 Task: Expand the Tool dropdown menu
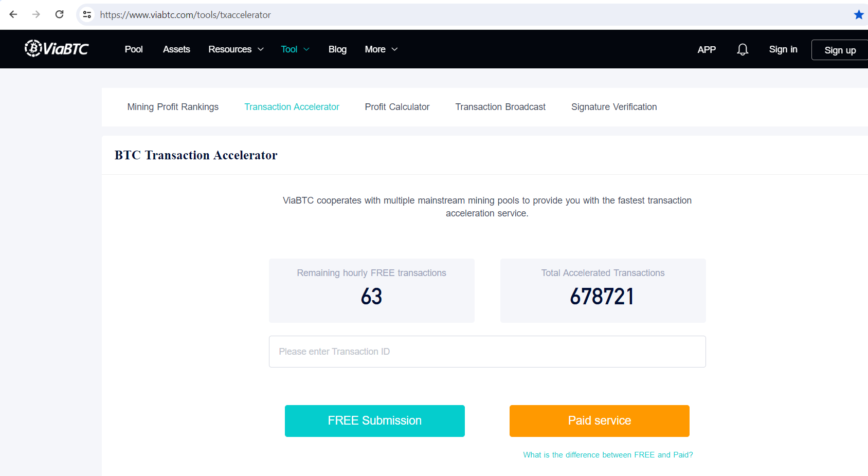295,49
